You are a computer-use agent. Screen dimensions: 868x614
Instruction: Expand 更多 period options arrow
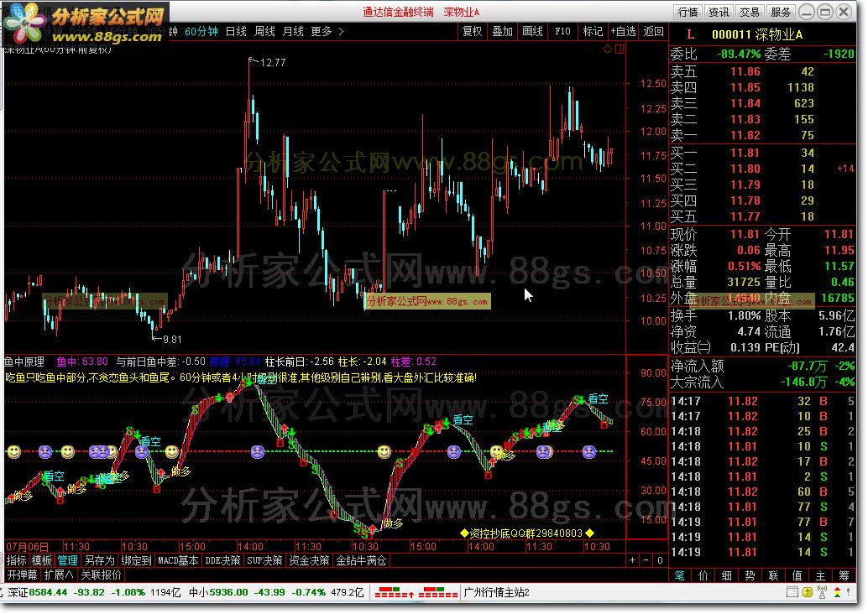[341, 32]
